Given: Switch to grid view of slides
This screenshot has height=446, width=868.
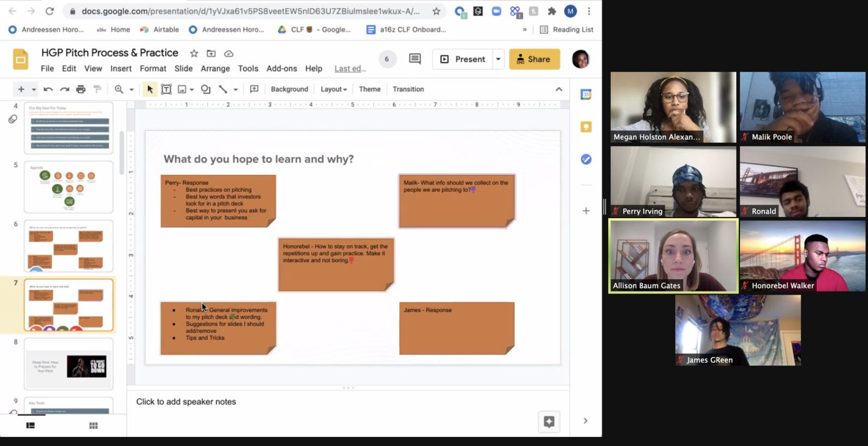Looking at the screenshot, I should pyautogui.click(x=93, y=426).
